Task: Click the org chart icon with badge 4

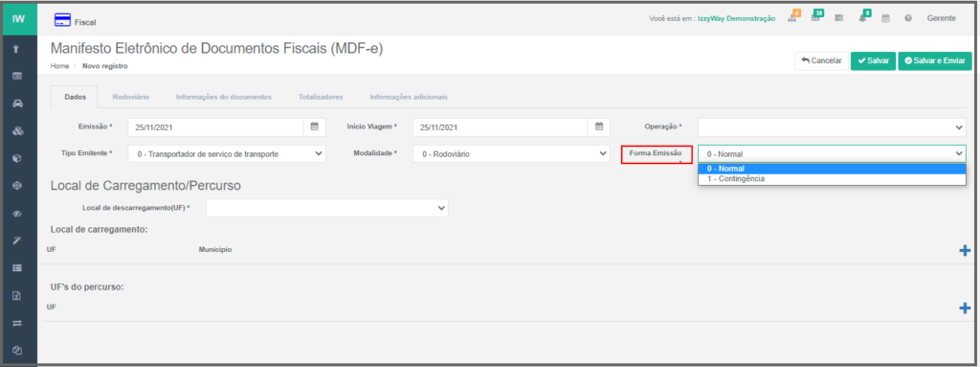Action: click(x=791, y=17)
